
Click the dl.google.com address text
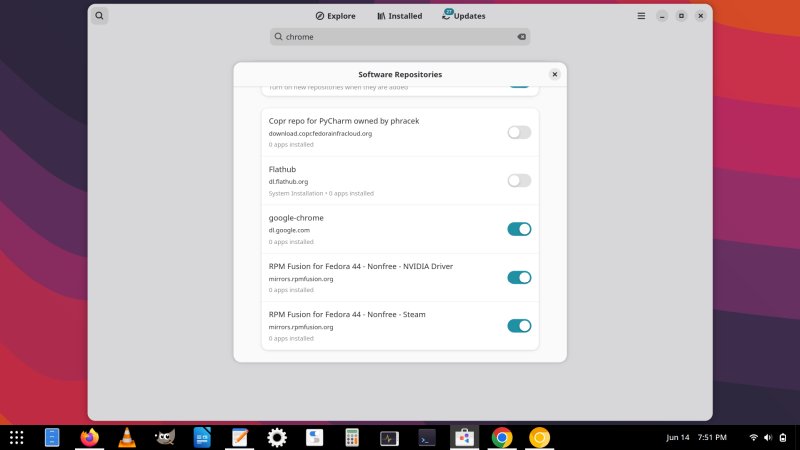point(289,230)
